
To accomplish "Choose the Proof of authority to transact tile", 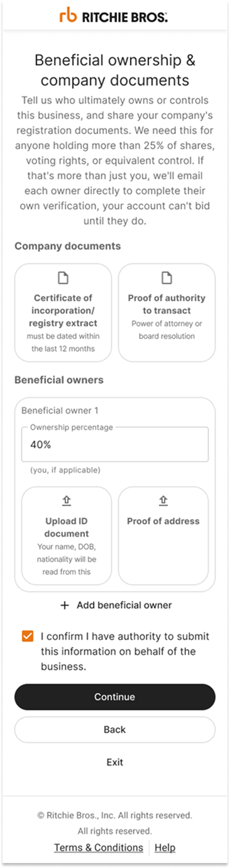I will coord(167,312).
